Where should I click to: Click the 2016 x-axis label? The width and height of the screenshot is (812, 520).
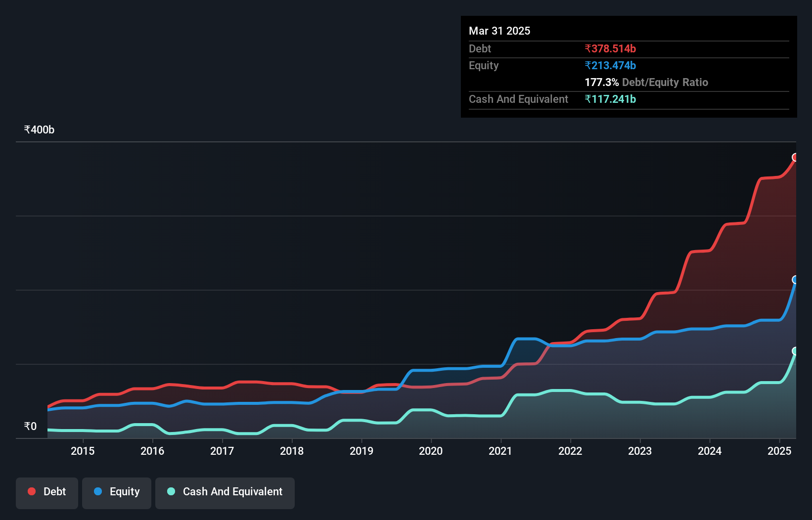[x=152, y=451]
